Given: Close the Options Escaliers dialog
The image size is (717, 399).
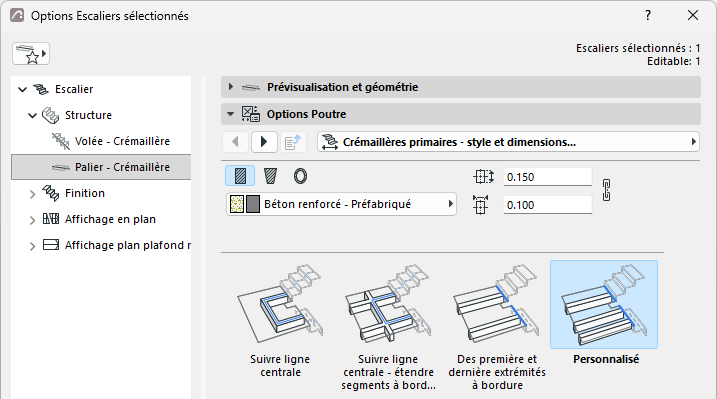Looking at the screenshot, I should [693, 16].
